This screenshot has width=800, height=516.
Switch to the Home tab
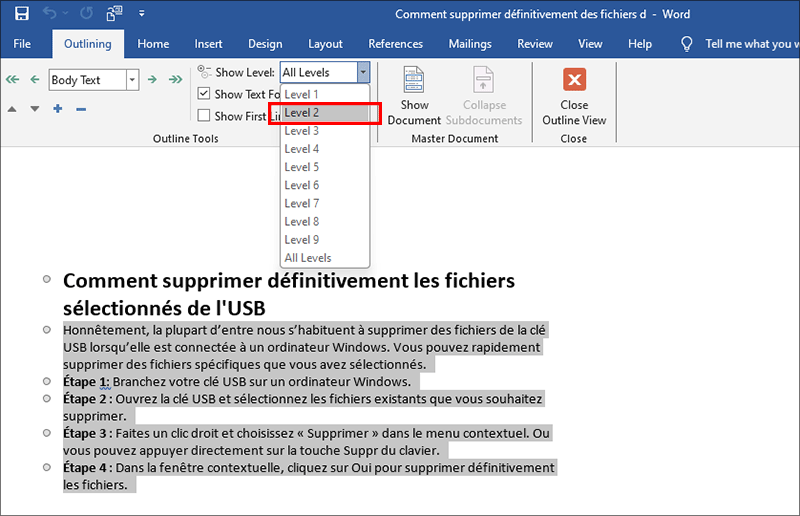click(x=153, y=44)
